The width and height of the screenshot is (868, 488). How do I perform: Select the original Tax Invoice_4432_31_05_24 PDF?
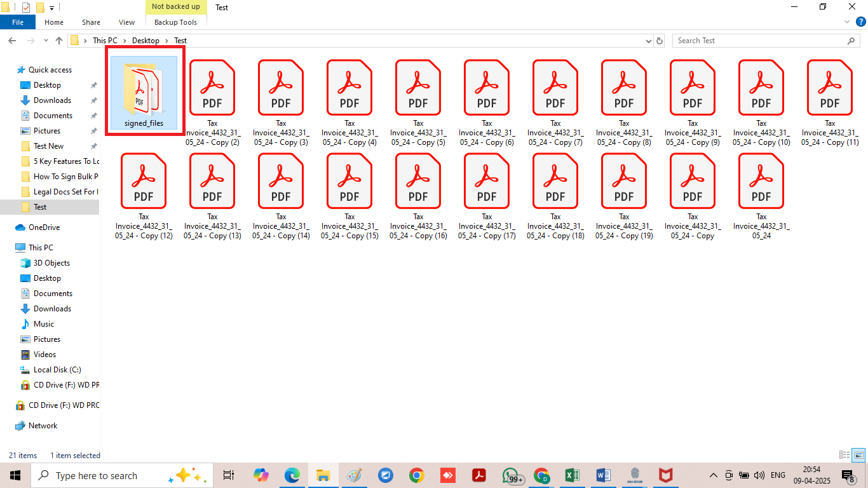click(x=761, y=196)
